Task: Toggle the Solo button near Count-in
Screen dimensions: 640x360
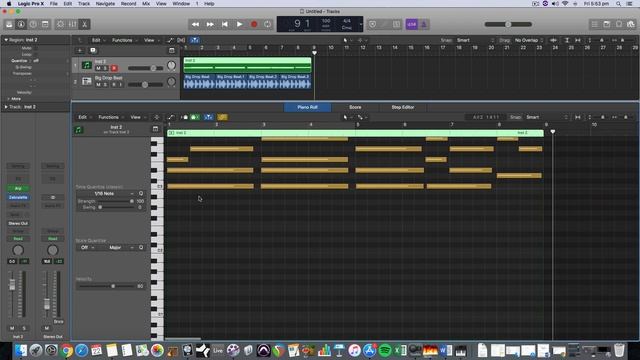Action: (396, 24)
